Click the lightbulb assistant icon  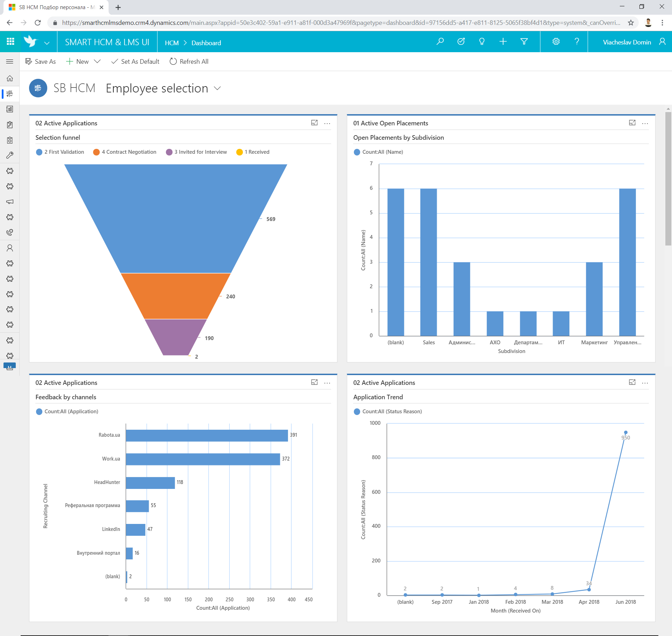pyautogui.click(x=482, y=42)
